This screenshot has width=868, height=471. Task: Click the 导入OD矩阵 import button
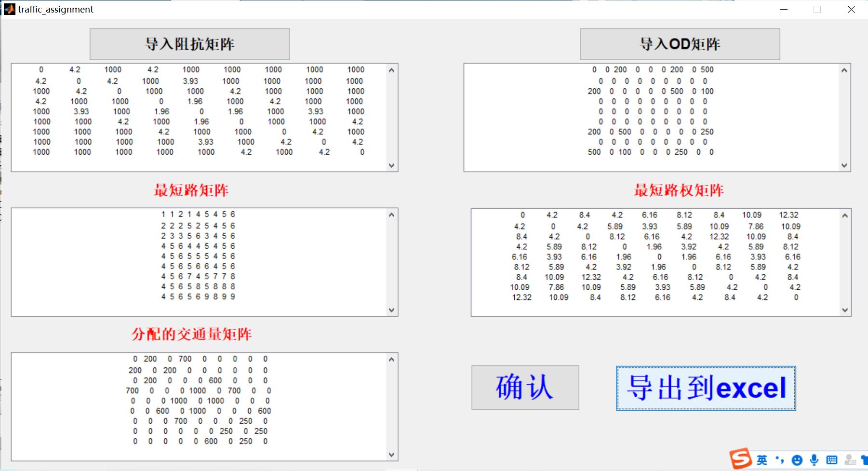pyautogui.click(x=680, y=44)
